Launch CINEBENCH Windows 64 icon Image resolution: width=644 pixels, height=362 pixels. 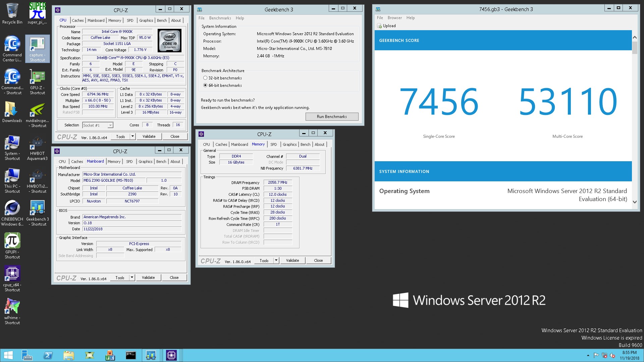click(12, 213)
